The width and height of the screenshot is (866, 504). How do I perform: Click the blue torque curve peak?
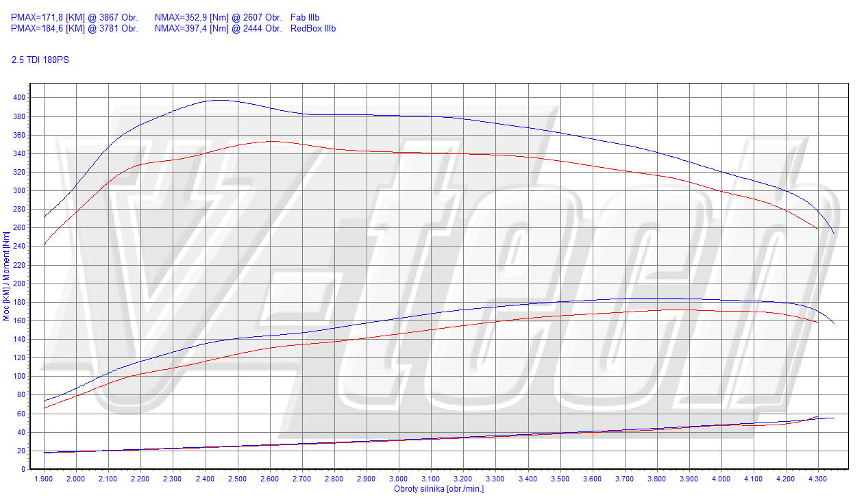tap(219, 100)
